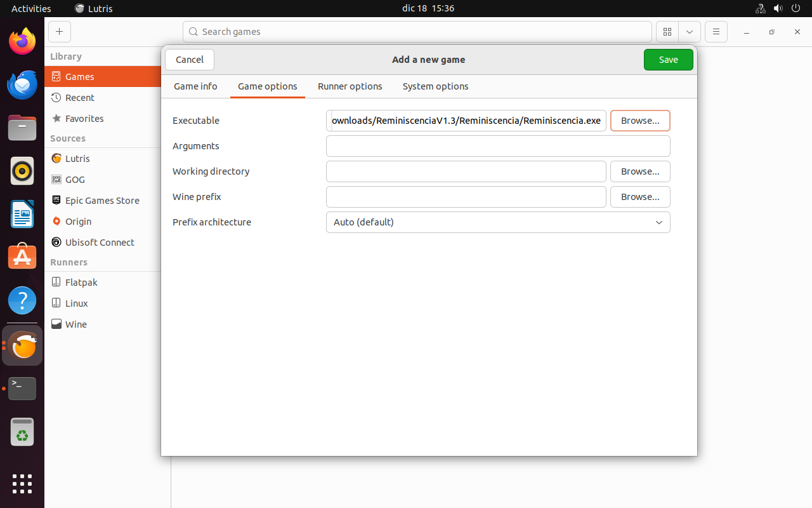Open Lutris app menu in top bar
The width and height of the screenshot is (812, 508).
pos(93,8)
